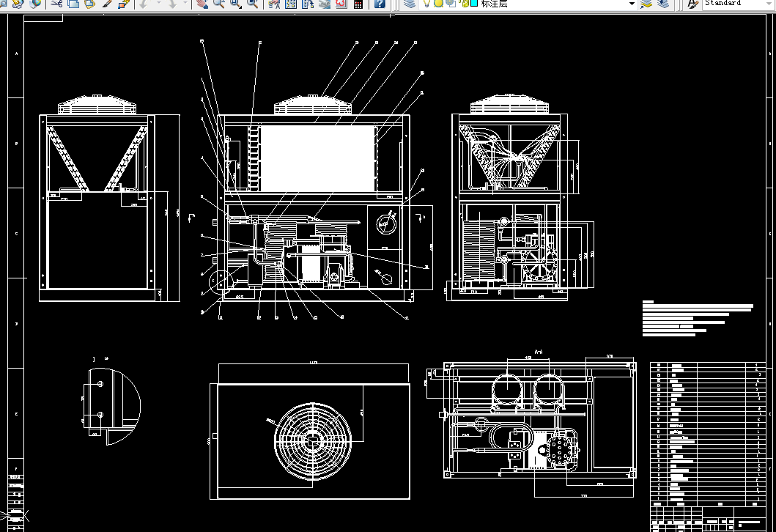Viewport: 776px width, 532px height.
Task: Open the Properties palette icon
Action: tap(273, 4)
